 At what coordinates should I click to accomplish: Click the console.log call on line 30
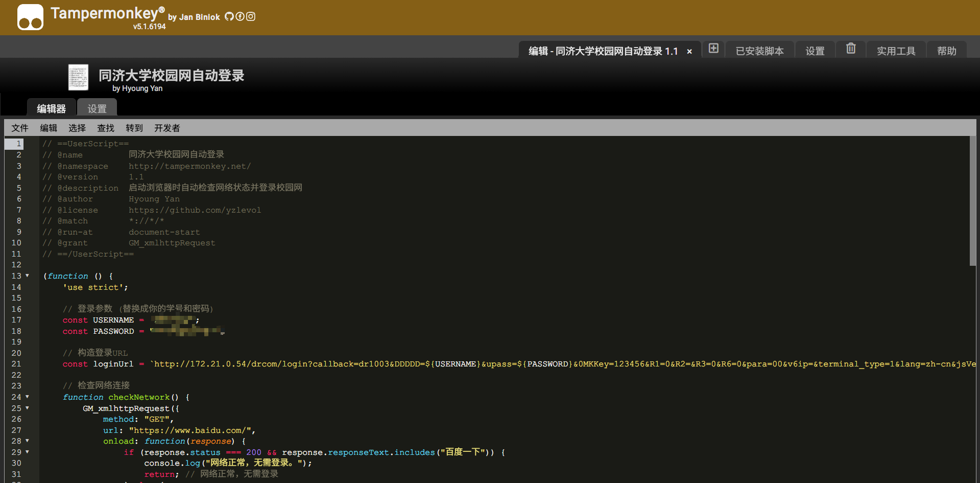tap(228, 463)
